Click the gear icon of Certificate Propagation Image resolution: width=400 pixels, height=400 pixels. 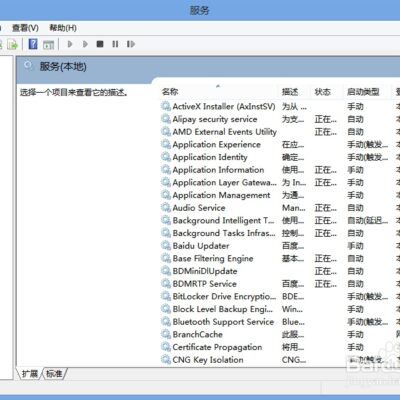(166, 347)
